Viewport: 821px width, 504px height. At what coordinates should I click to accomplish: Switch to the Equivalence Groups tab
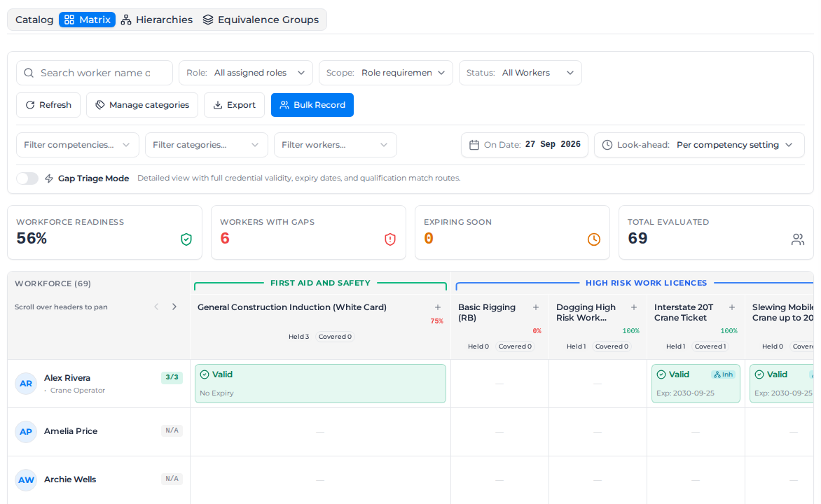[261, 20]
